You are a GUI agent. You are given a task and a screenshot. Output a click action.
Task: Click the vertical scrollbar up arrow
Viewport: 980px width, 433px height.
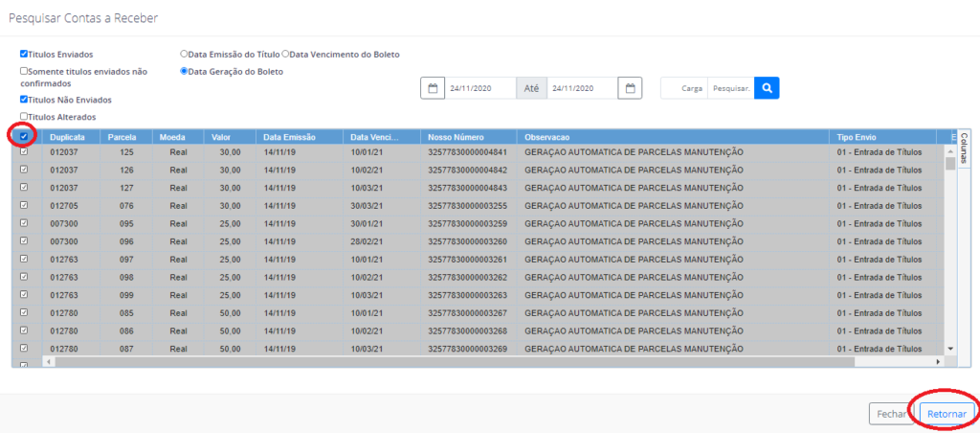tap(950, 151)
